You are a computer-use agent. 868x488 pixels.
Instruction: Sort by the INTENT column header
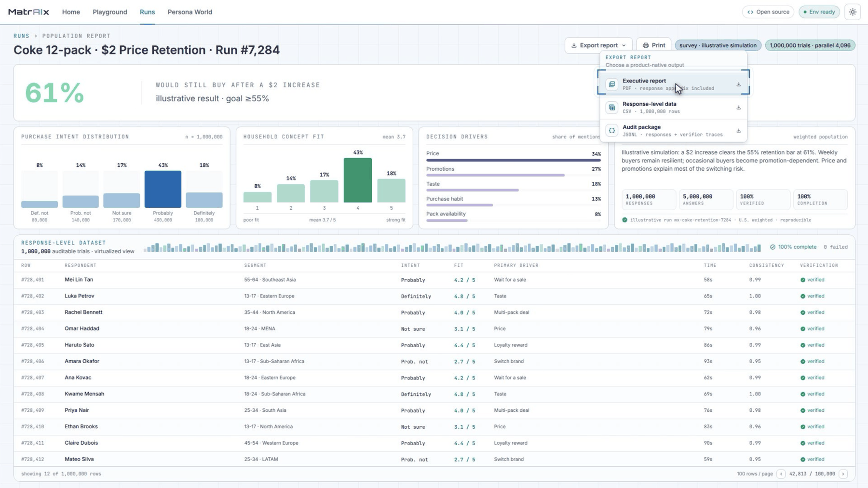click(410, 266)
